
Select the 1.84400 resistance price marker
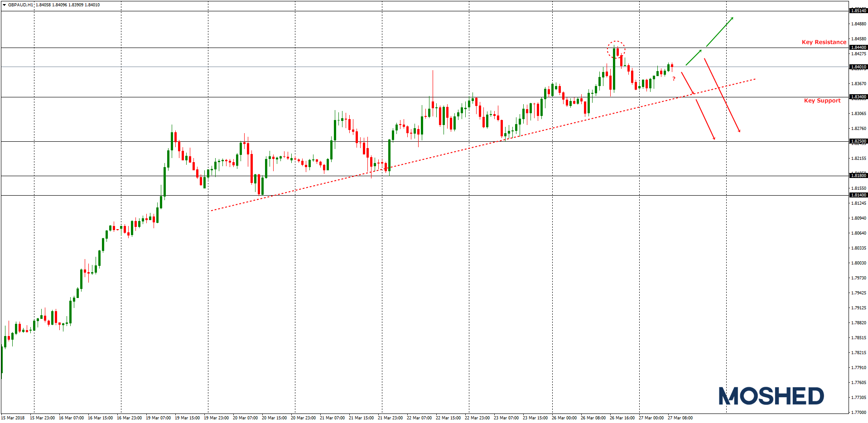click(859, 48)
